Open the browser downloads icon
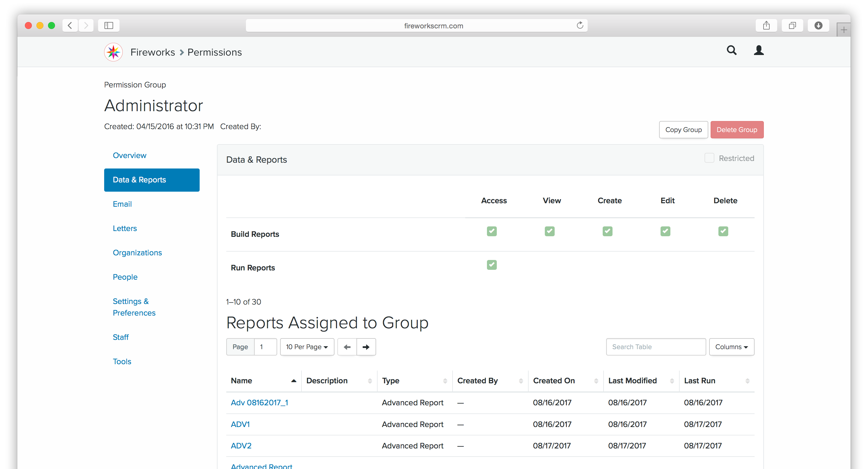The image size is (868, 469). tap(819, 26)
